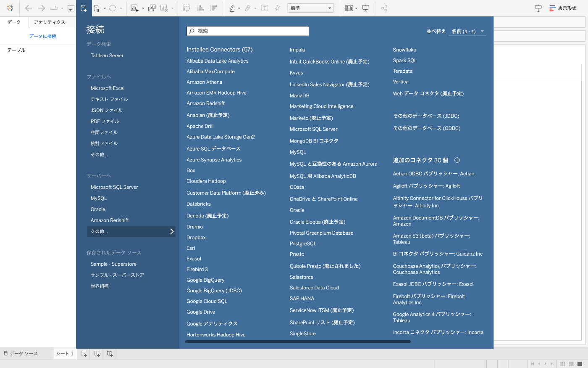Viewport: 588px width, 368px height.
Task: Click the presentation mode icon
Action: 366,8
